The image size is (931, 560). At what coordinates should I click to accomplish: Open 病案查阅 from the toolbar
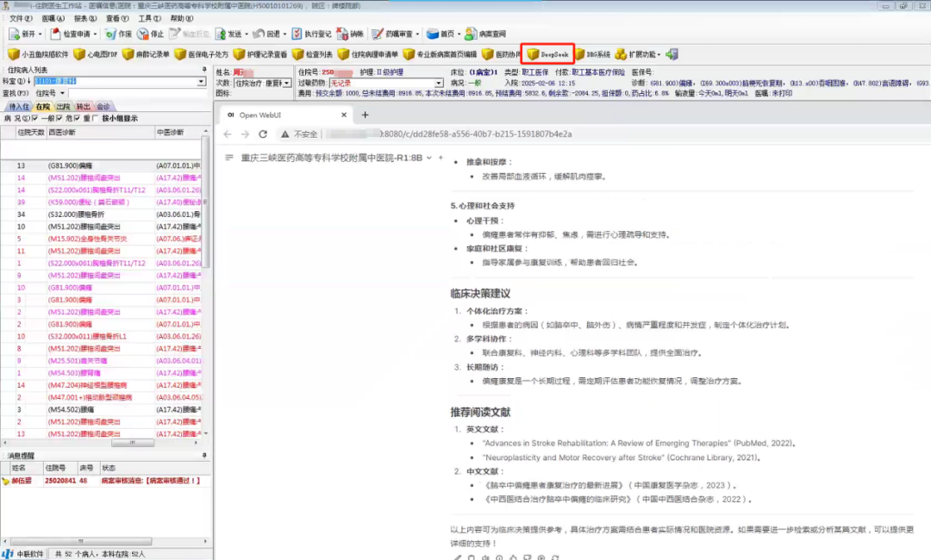click(x=485, y=34)
